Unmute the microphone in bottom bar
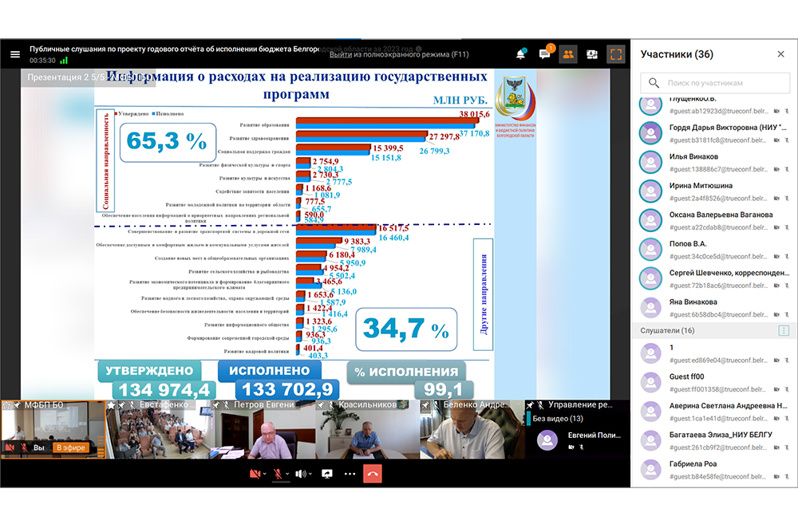The height and width of the screenshot is (532, 798). coord(277,474)
